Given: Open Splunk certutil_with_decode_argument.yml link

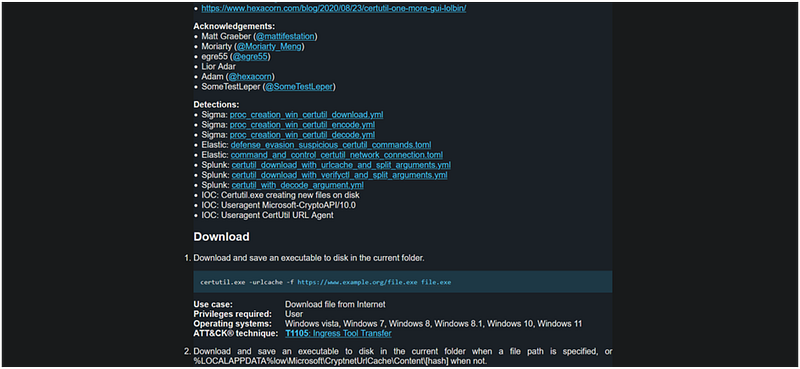Looking at the screenshot, I should tap(297, 185).
